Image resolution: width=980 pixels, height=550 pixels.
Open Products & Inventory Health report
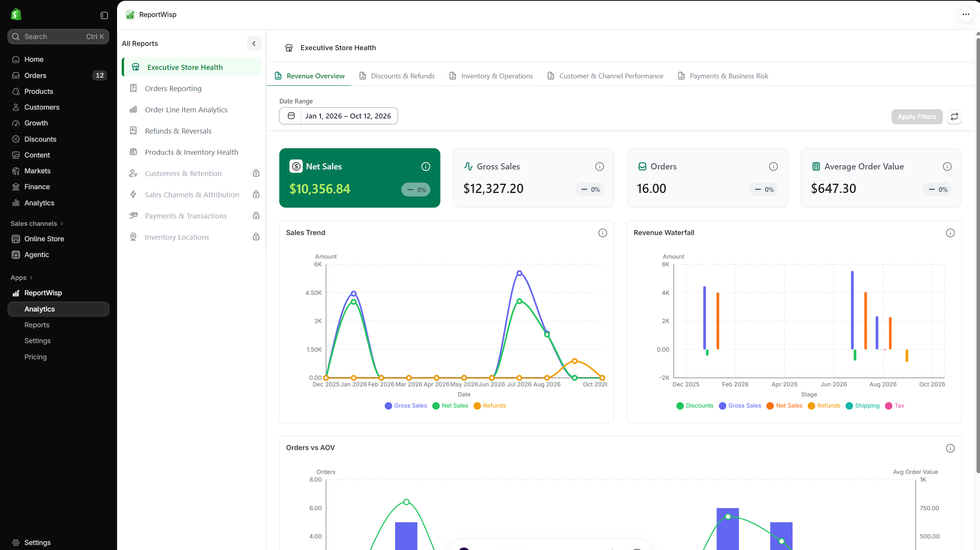(x=192, y=152)
